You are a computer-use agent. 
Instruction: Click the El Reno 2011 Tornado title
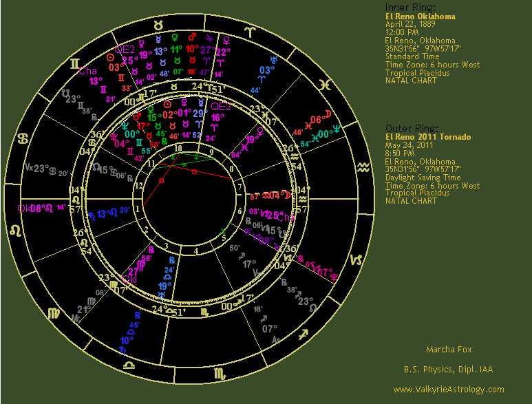point(428,137)
